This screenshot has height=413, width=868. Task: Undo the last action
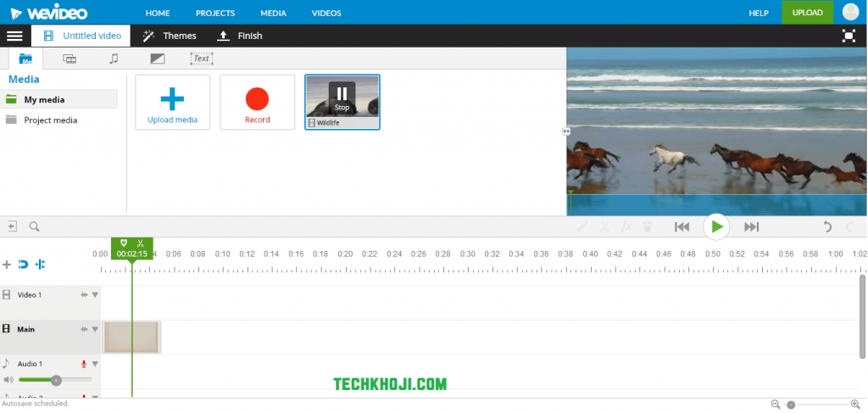[827, 226]
